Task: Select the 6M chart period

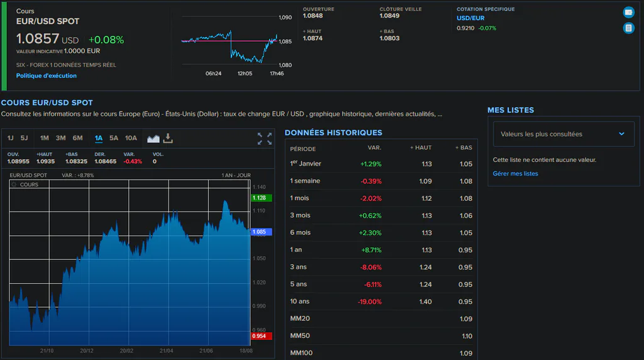Action: pos(77,138)
